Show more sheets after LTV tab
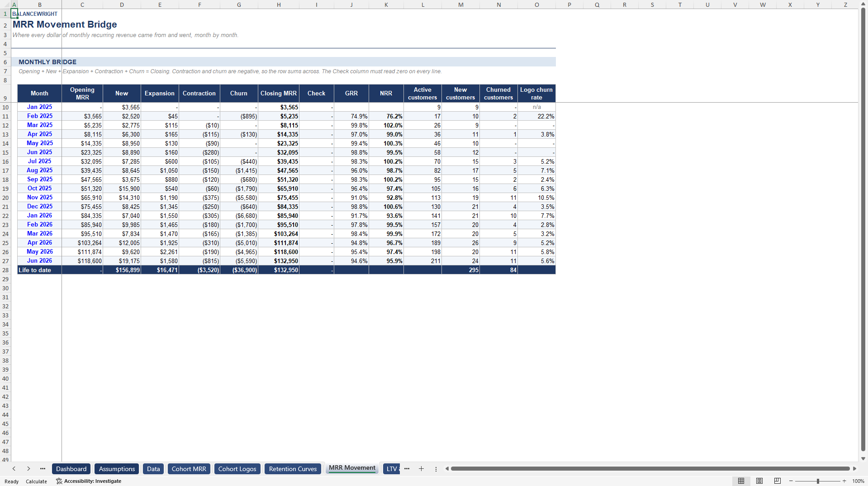 pyautogui.click(x=407, y=469)
